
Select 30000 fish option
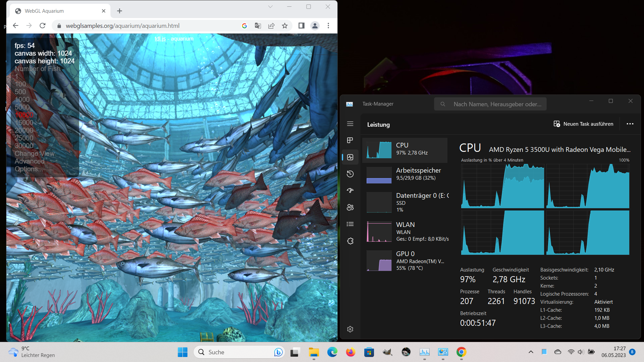click(24, 146)
